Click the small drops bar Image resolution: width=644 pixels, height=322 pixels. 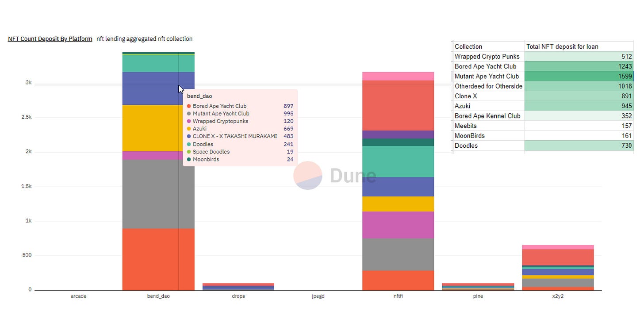238,287
